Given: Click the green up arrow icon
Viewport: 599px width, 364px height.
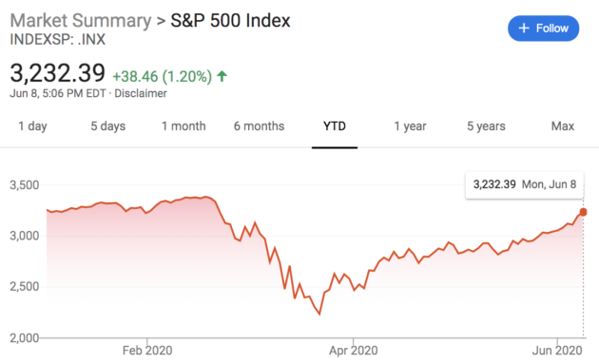Looking at the screenshot, I should coord(222,76).
